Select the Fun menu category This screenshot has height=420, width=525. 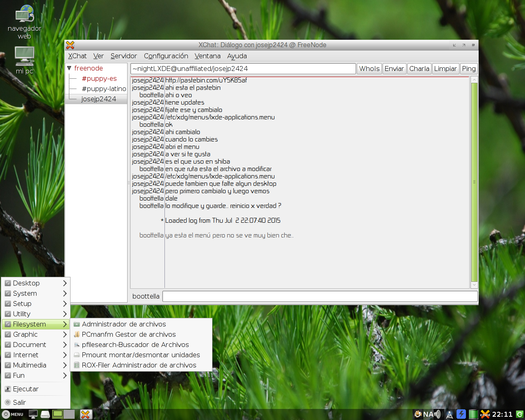click(x=35, y=375)
